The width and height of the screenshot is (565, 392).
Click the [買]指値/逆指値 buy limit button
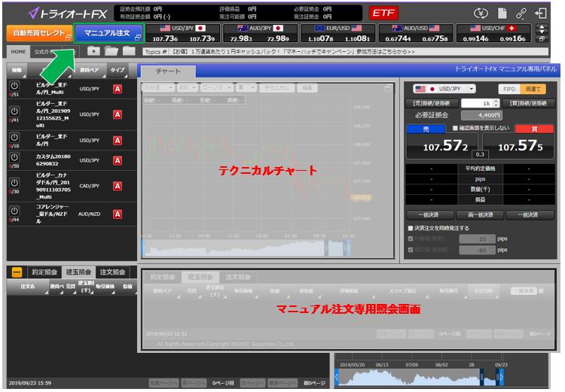[x=529, y=103]
